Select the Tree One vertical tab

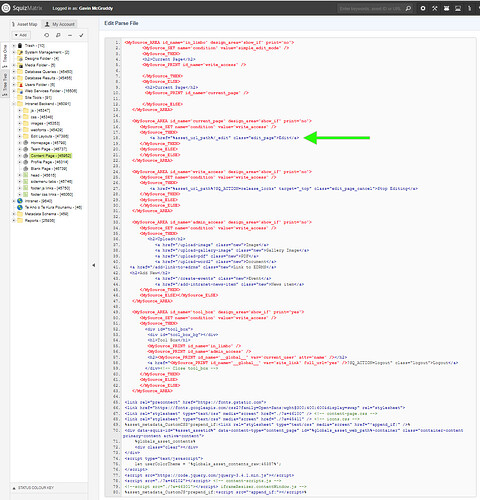click(x=5, y=55)
